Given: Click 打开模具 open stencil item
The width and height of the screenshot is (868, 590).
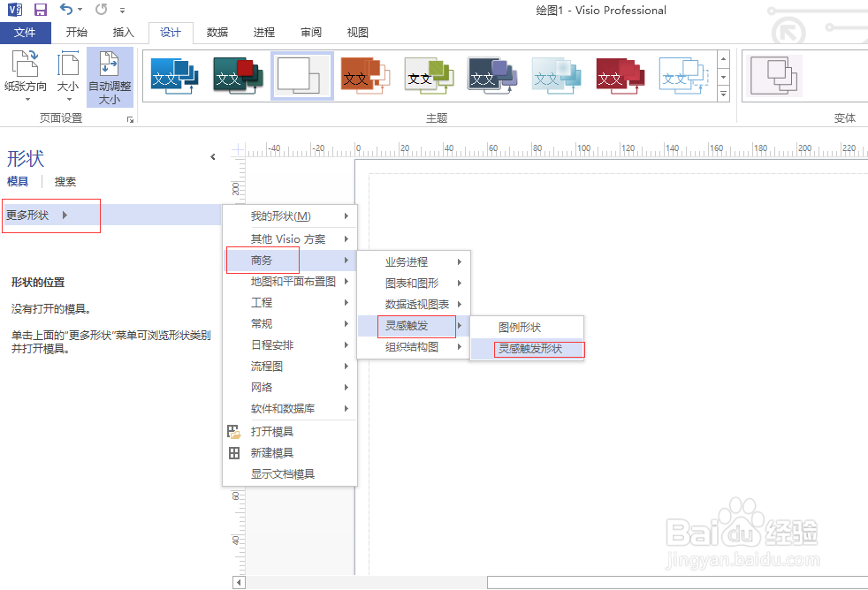Looking at the screenshot, I should (x=290, y=432).
